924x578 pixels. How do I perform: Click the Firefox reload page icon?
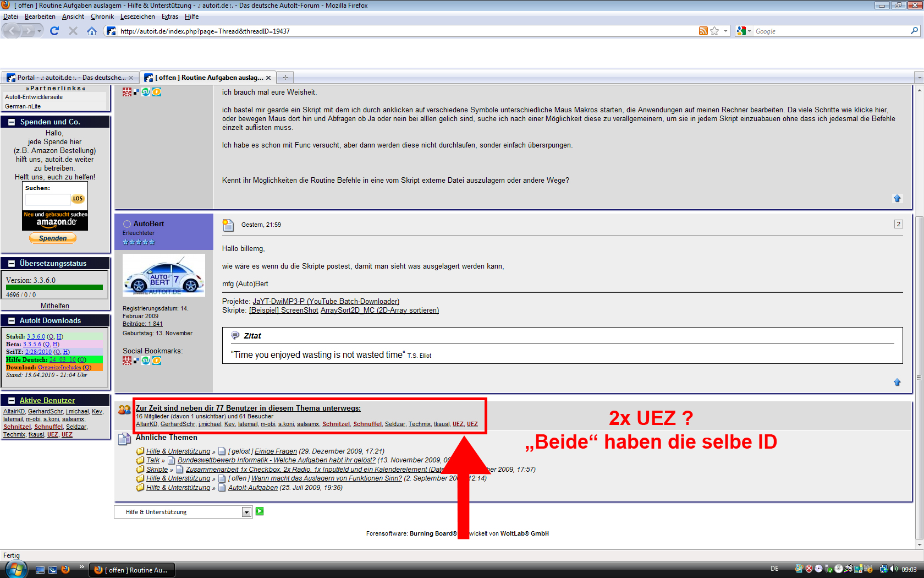click(x=54, y=31)
